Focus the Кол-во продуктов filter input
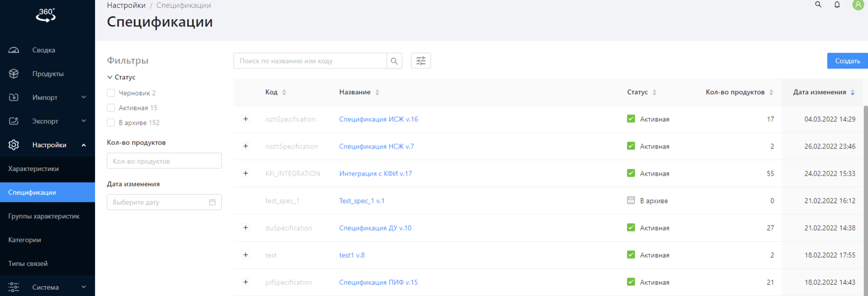This screenshot has height=296, width=868. tap(164, 161)
